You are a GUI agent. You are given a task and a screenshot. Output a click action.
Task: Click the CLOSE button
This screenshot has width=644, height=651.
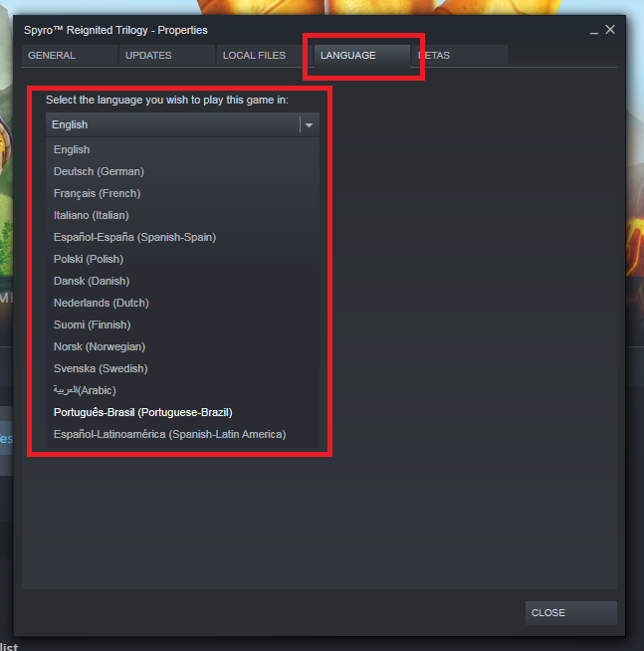(x=571, y=613)
